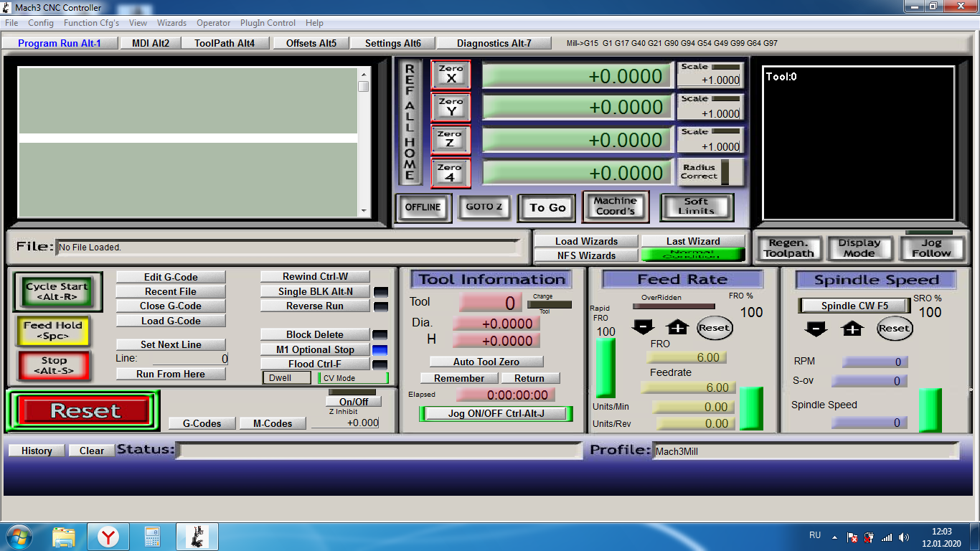Toggle Spindle CW F5

coord(855,306)
